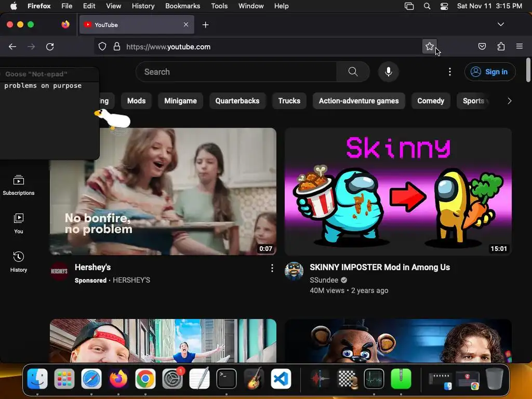Screen dimensions: 532x399
Task: Play the Skinny Imposter video thumbnail
Action: 398,191
